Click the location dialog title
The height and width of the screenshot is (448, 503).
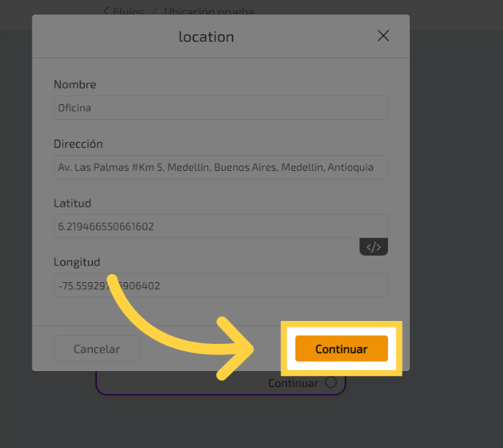(206, 37)
